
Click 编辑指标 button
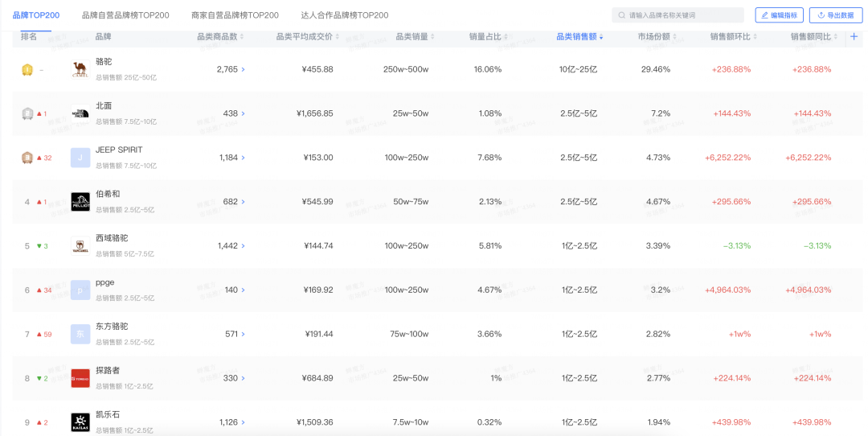click(779, 15)
